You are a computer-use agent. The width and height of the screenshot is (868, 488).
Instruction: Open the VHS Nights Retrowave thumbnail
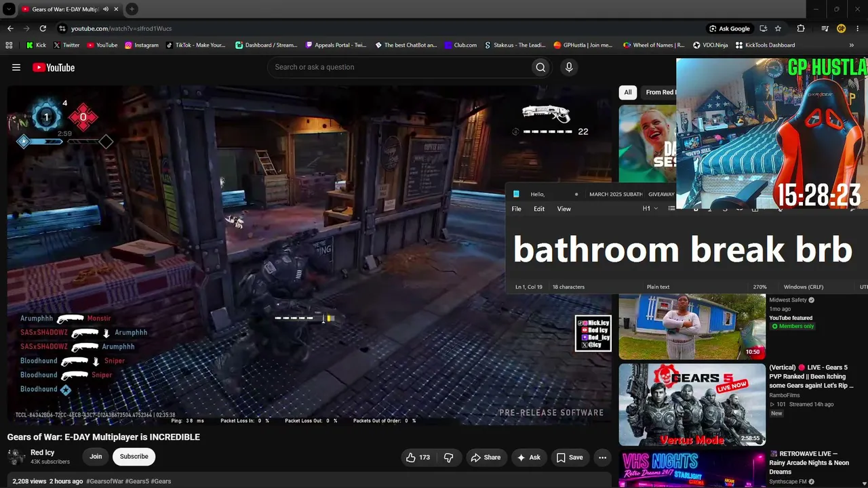click(x=692, y=469)
